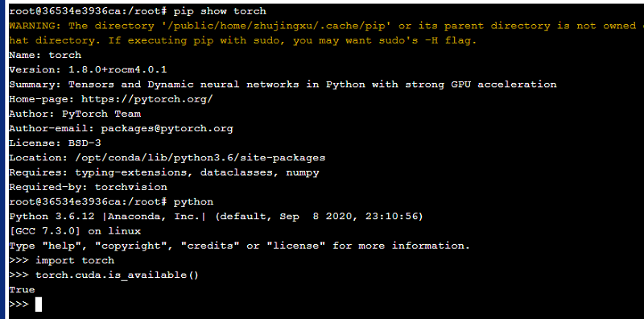Viewport: 644px width, 319px height.
Task: Click the Version 1.8.0+rocm4.0.1 line
Action: (x=88, y=69)
